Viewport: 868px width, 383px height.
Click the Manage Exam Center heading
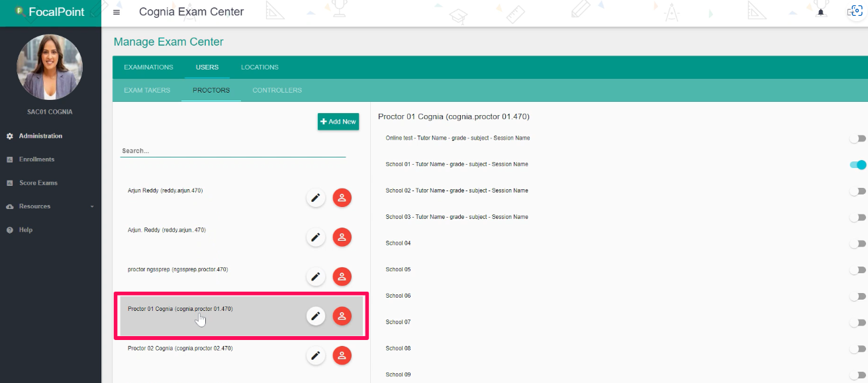(x=168, y=42)
